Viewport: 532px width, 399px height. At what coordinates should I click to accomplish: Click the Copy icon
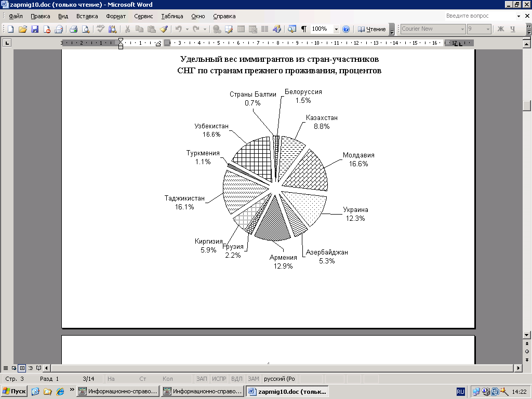[139, 29]
